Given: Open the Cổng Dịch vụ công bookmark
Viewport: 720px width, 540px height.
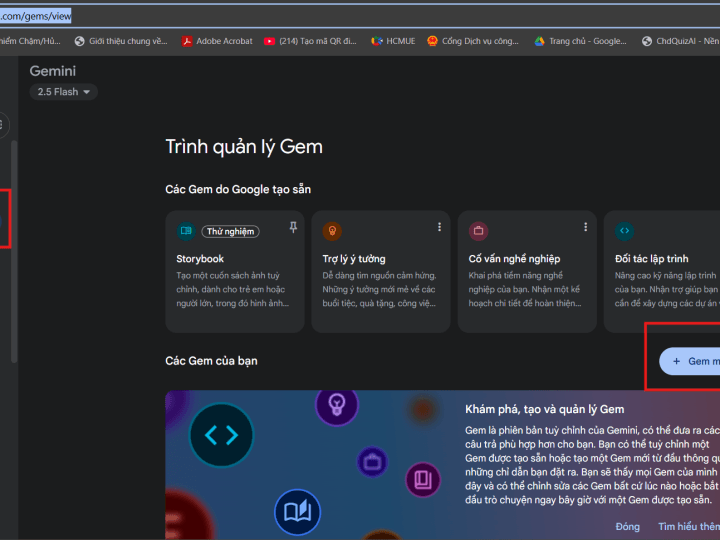Looking at the screenshot, I should click(x=472, y=41).
